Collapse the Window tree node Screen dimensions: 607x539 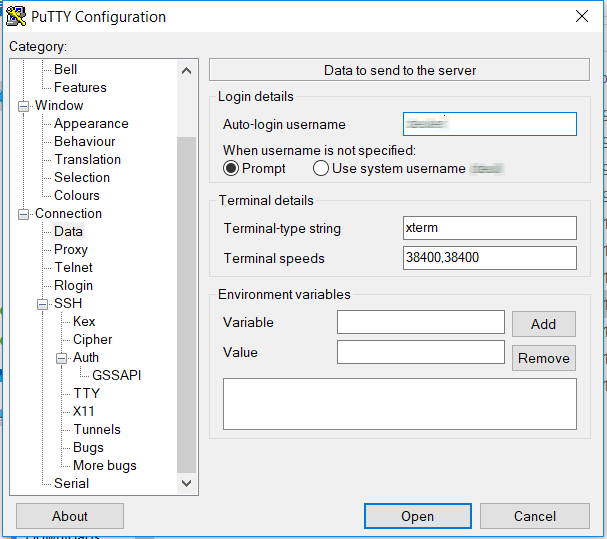tap(24, 106)
